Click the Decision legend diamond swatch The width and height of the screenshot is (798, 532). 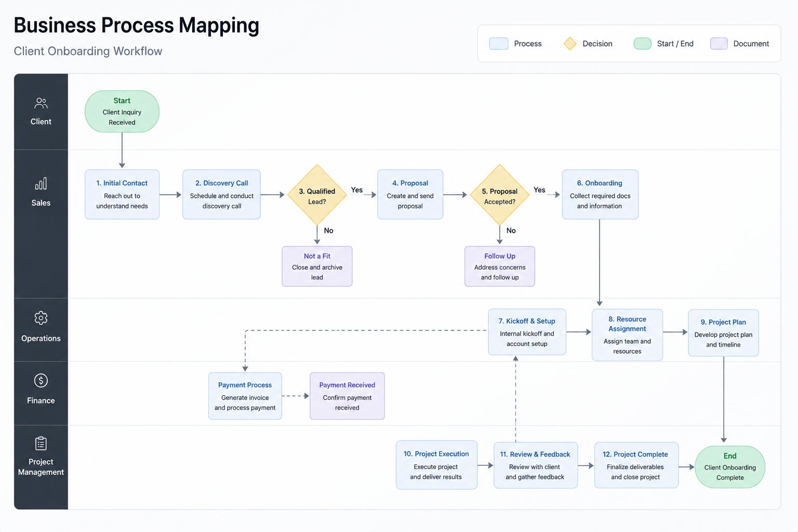click(x=570, y=44)
